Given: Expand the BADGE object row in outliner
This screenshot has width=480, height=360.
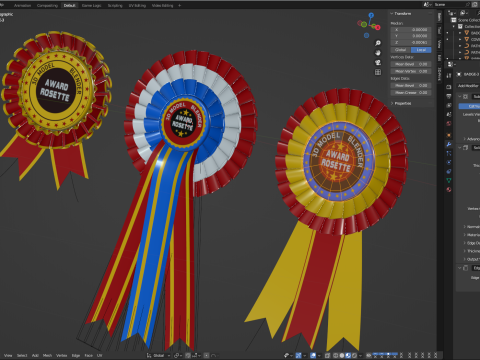Looking at the screenshot, I should pyautogui.click(x=460, y=33).
